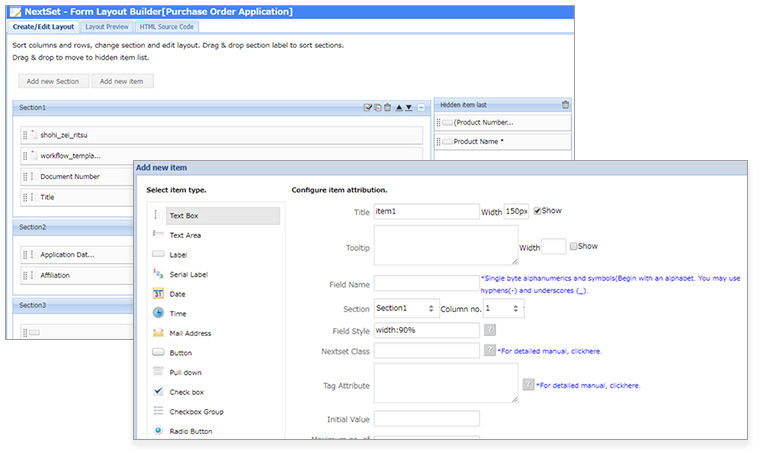764x462 pixels.
Task: Click the drag handle of Document Number row
Action: 25,176
